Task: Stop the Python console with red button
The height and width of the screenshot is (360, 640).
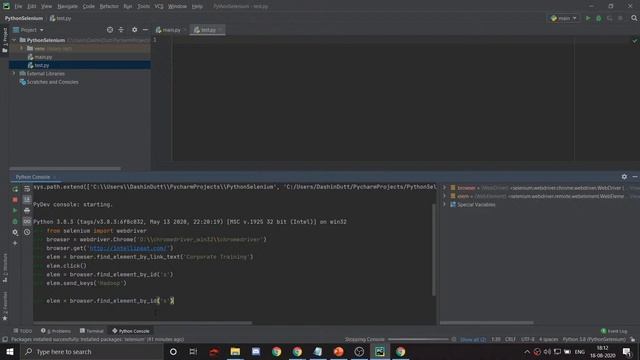Action: point(15,200)
